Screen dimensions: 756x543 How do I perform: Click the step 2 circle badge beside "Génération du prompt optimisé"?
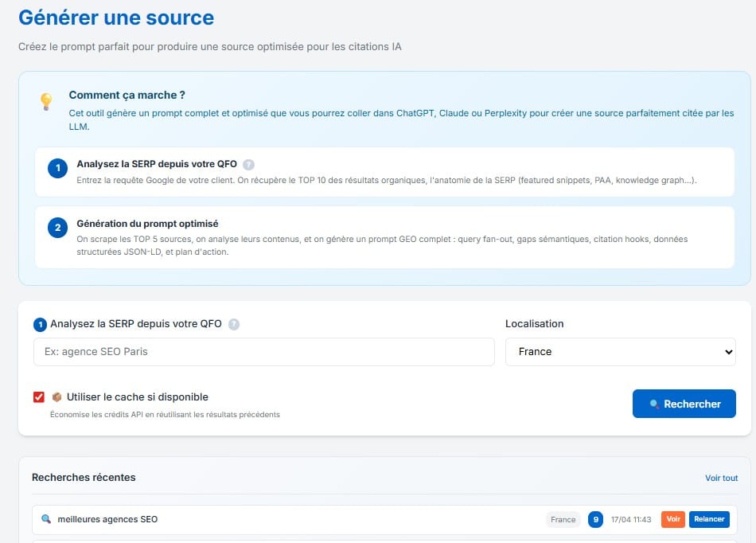point(57,228)
